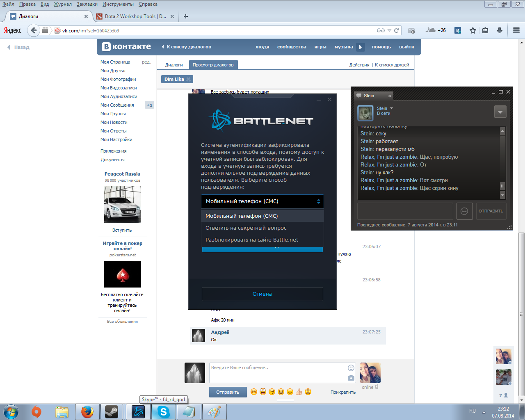This screenshot has height=420, width=525.
Task: Click ОТПРАВИТЬ in Steam chat
Action: 491,211
